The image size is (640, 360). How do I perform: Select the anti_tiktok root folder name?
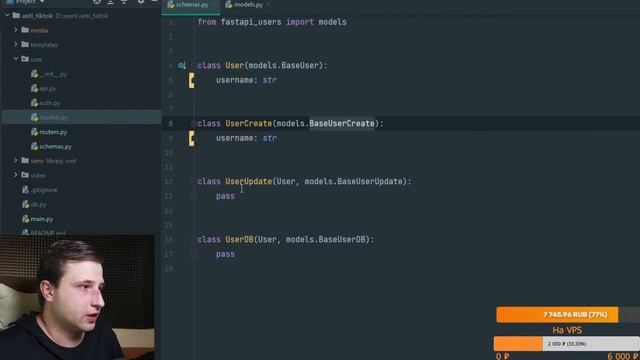tap(37, 16)
